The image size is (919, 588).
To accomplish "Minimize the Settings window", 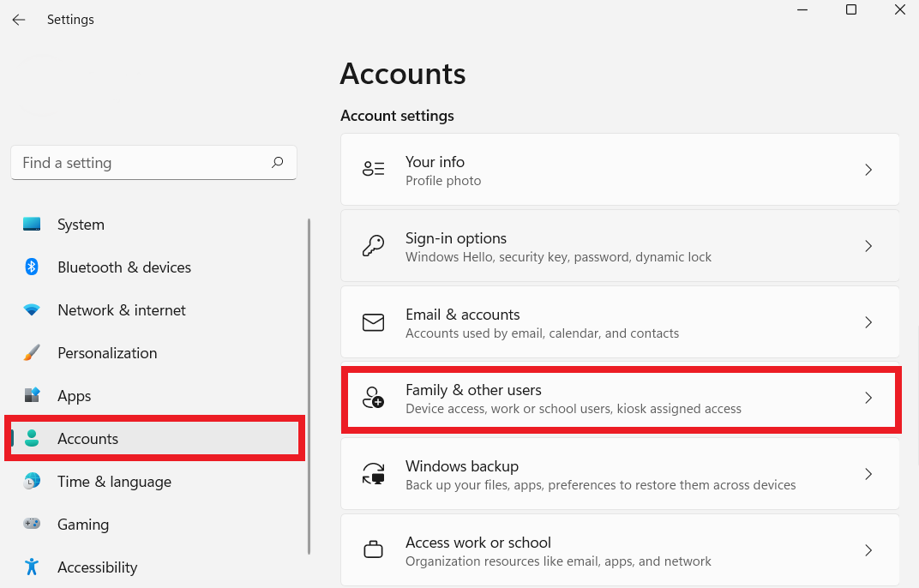I will tap(802, 10).
